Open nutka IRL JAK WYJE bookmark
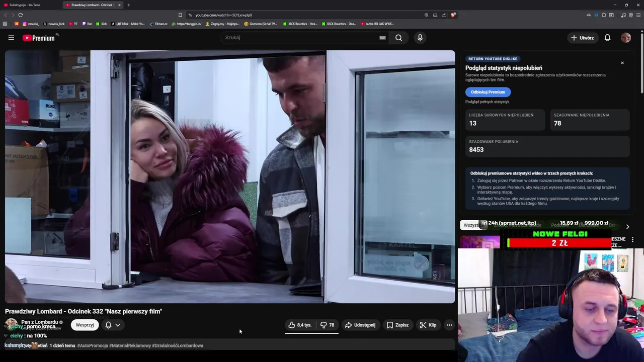644x362 pixels. (377, 24)
